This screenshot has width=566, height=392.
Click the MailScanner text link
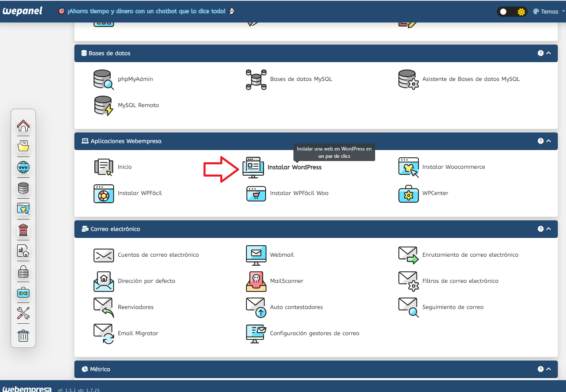tap(286, 281)
